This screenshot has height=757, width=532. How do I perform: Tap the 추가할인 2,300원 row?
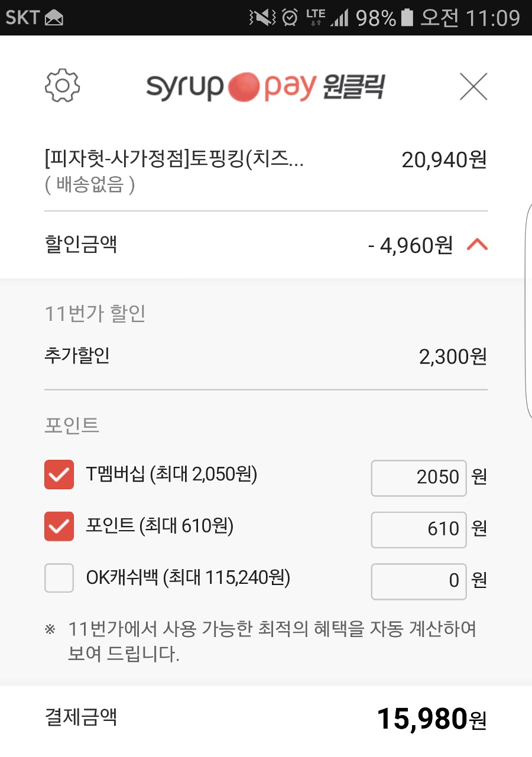click(x=266, y=356)
